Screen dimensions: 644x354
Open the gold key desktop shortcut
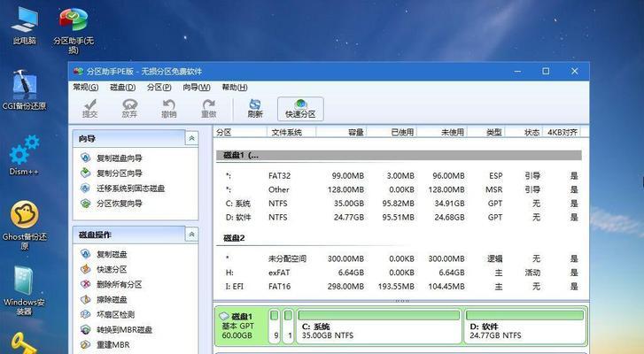click(x=24, y=343)
